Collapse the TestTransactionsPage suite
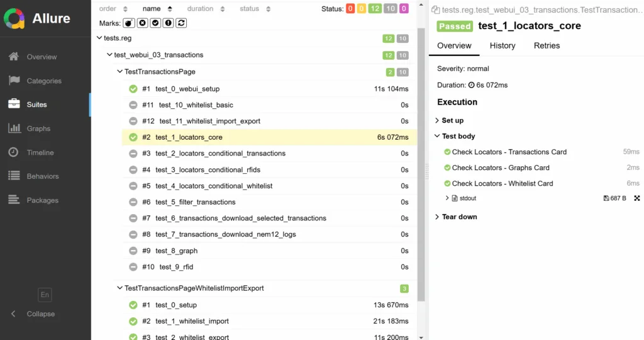Screen dimensions: 644x340 pyautogui.click(x=120, y=72)
